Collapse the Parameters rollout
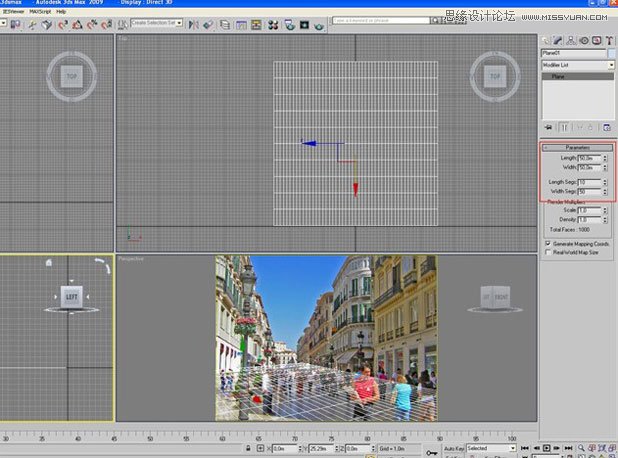Image resolution: width=618 pixels, height=458 pixels. tap(578, 147)
